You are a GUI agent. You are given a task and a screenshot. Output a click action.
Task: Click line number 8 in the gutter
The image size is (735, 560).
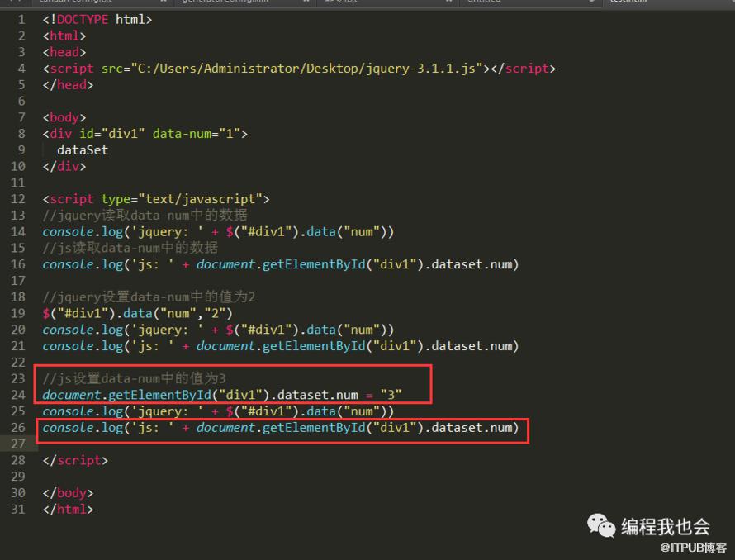21,134
